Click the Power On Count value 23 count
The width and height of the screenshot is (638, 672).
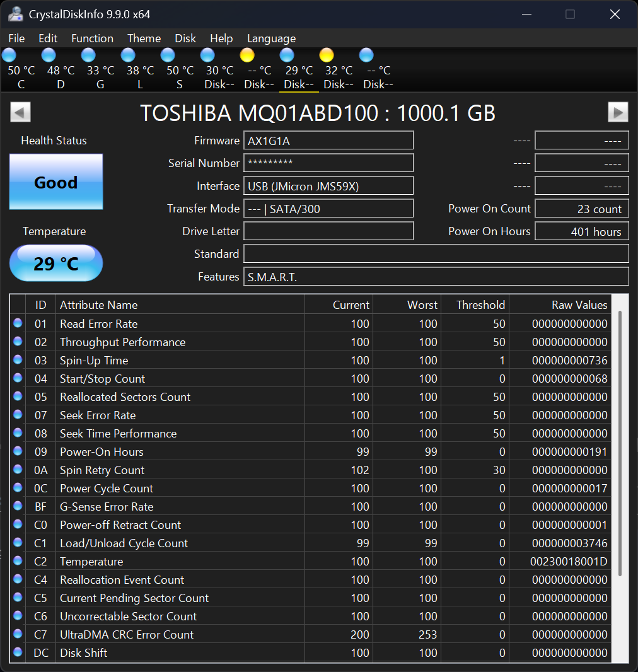(x=582, y=209)
